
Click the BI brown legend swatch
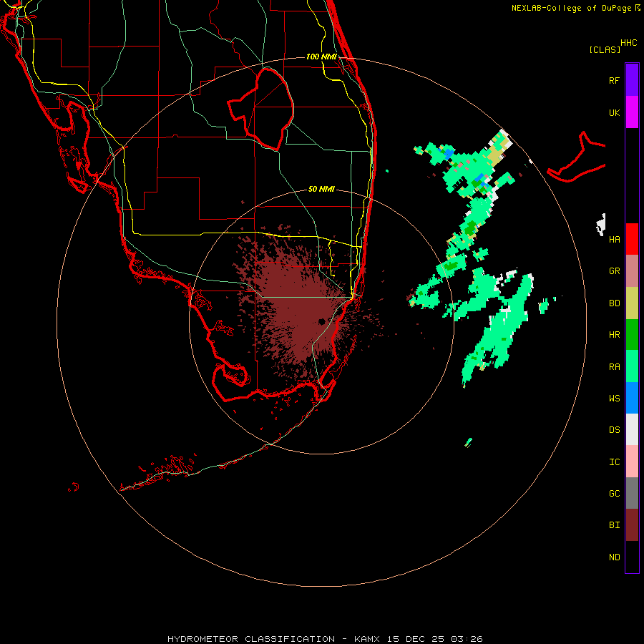[x=632, y=525]
